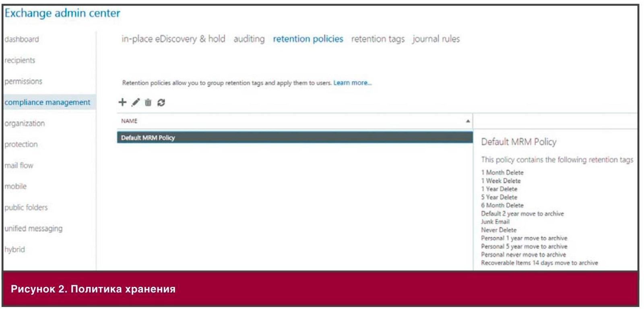This screenshot has width=644, height=309.
Task: Open the in-place eDiscovery & hold tab
Action: pyautogui.click(x=173, y=39)
